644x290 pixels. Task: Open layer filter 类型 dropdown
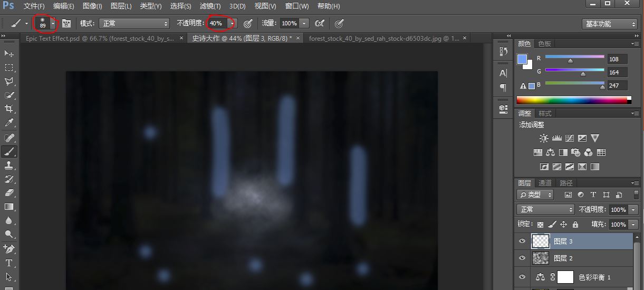tap(535, 194)
